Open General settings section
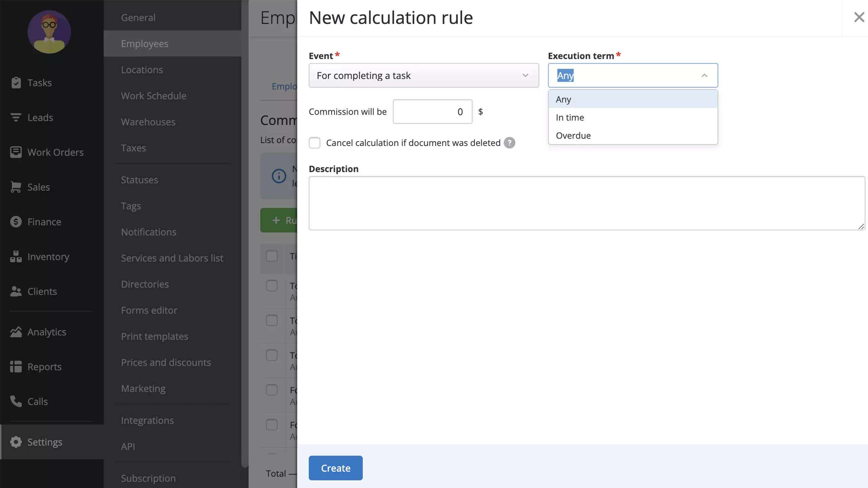 138,17
